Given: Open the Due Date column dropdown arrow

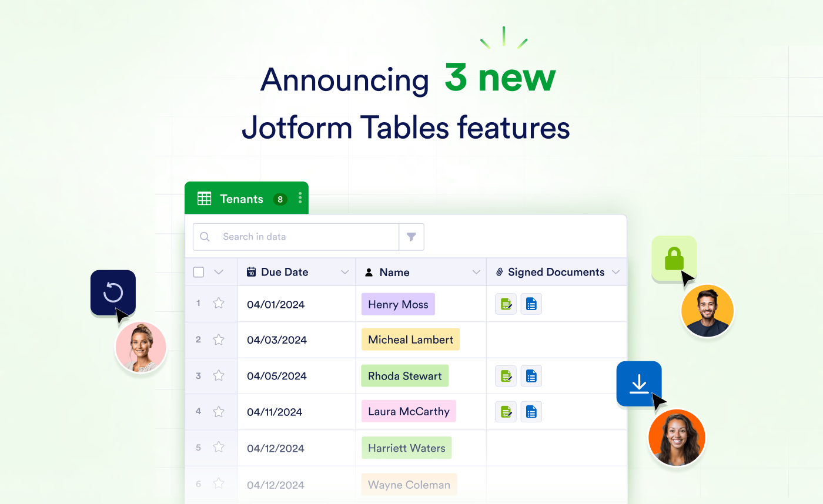Looking at the screenshot, I should pos(345,272).
